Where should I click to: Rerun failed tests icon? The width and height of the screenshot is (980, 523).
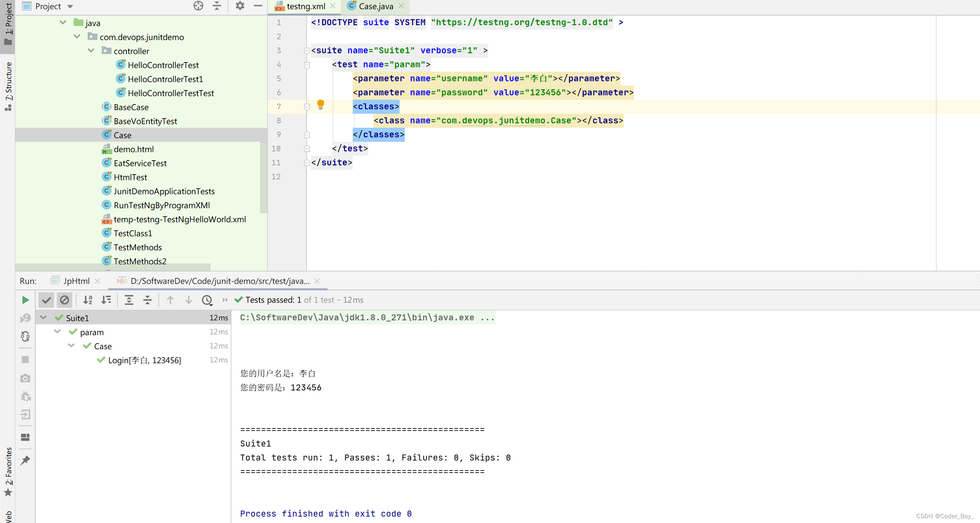[x=25, y=318]
